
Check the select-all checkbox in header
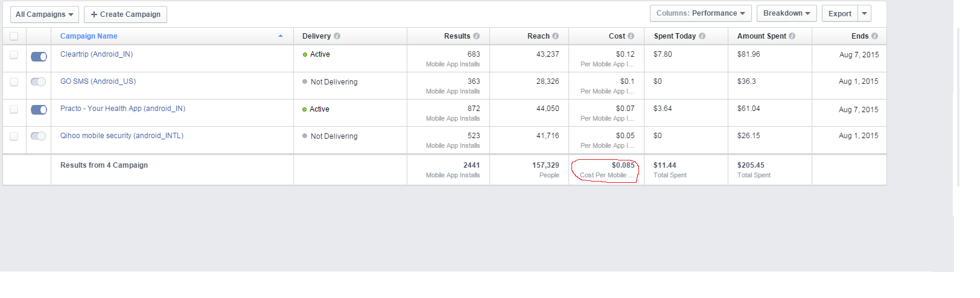pos(14,36)
